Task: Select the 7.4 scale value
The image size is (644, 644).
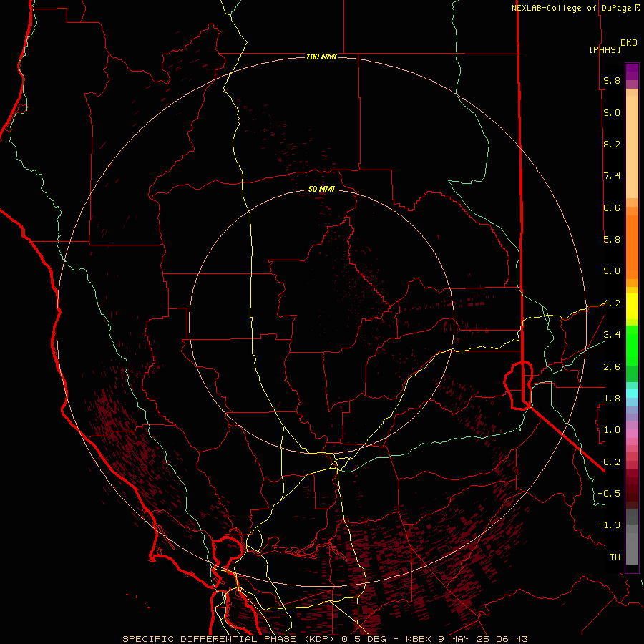Action: pyautogui.click(x=612, y=176)
